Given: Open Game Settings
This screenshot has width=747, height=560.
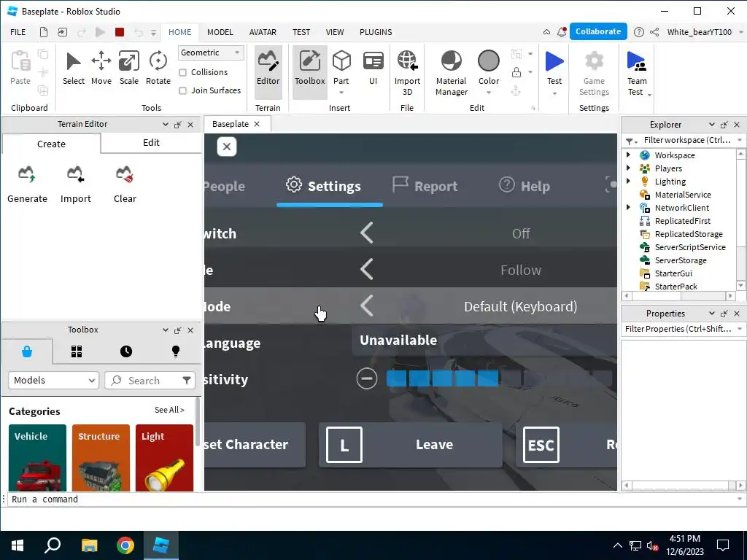Looking at the screenshot, I should pos(594,74).
